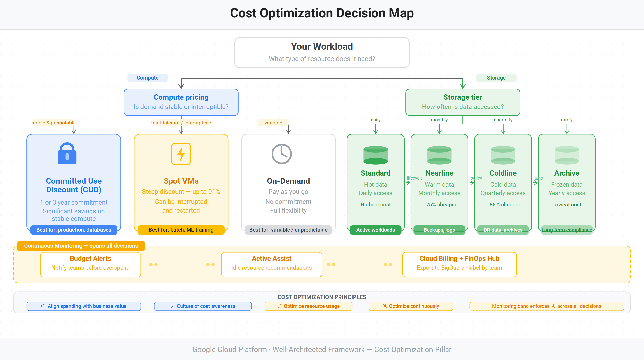Click 1 or 3 year commitment text
Screen dimensions: 644x360
tap(74, 202)
